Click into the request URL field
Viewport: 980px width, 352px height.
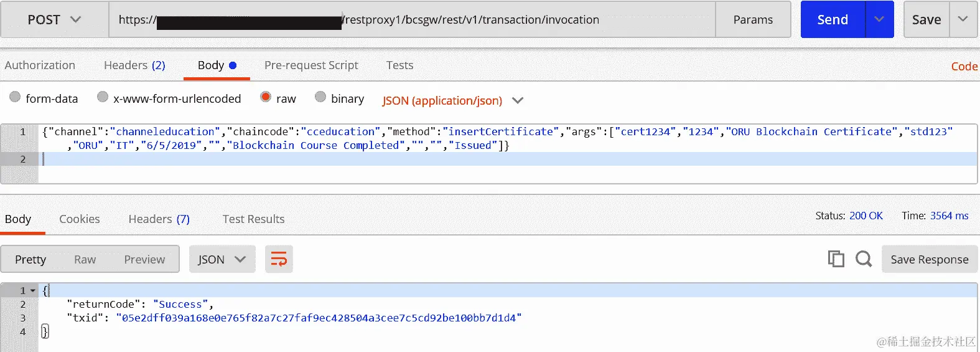tap(412, 19)
